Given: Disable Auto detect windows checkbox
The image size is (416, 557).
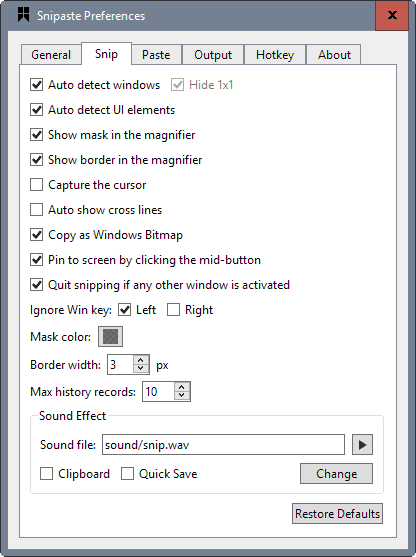Looking at the screenshot, I should point(37,85).
